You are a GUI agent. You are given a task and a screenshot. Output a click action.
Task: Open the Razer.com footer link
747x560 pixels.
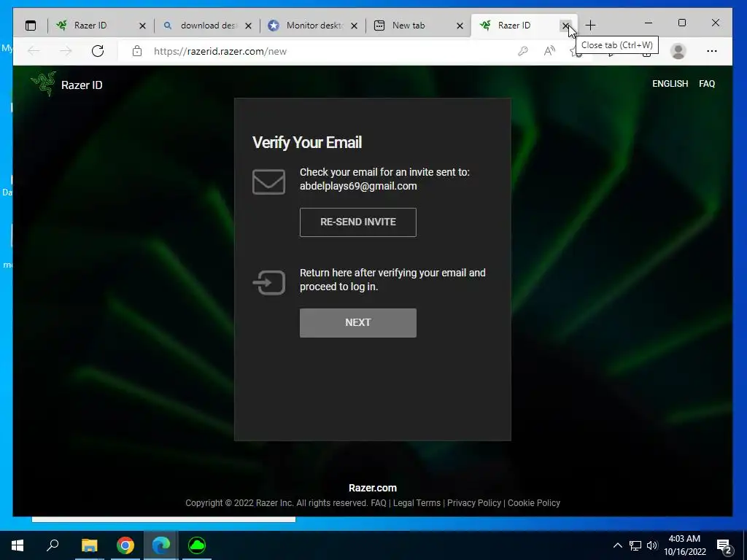pyautogui.click(x=373, y=488)
